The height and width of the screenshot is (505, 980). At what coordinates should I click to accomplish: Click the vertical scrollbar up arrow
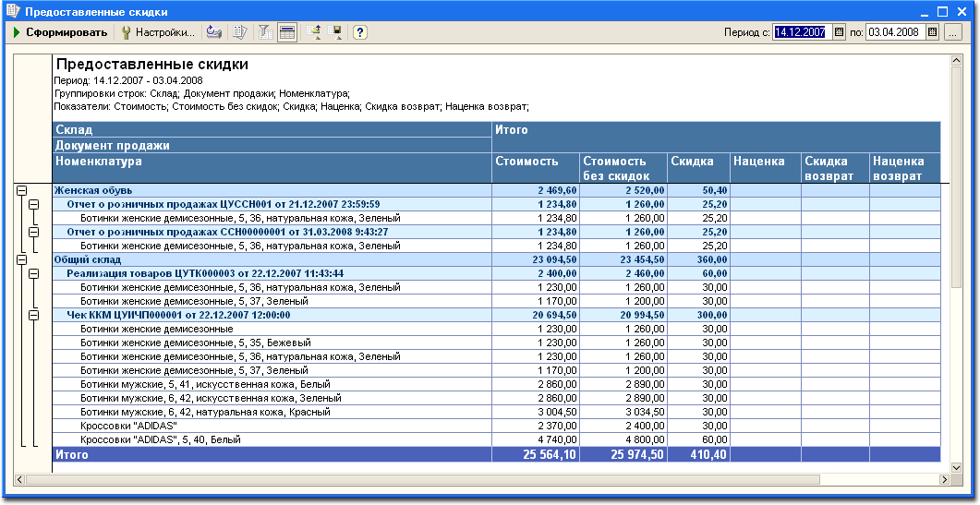coord(956,60)
